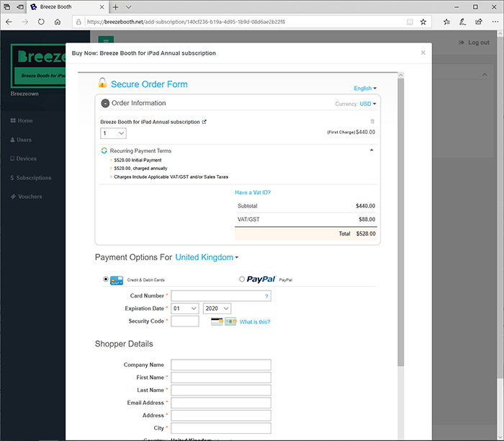The height and width of the screenshot is (441, 504).
Task: Click inside the First Name field
Action: pyautogui.click(x=221, y=378)
